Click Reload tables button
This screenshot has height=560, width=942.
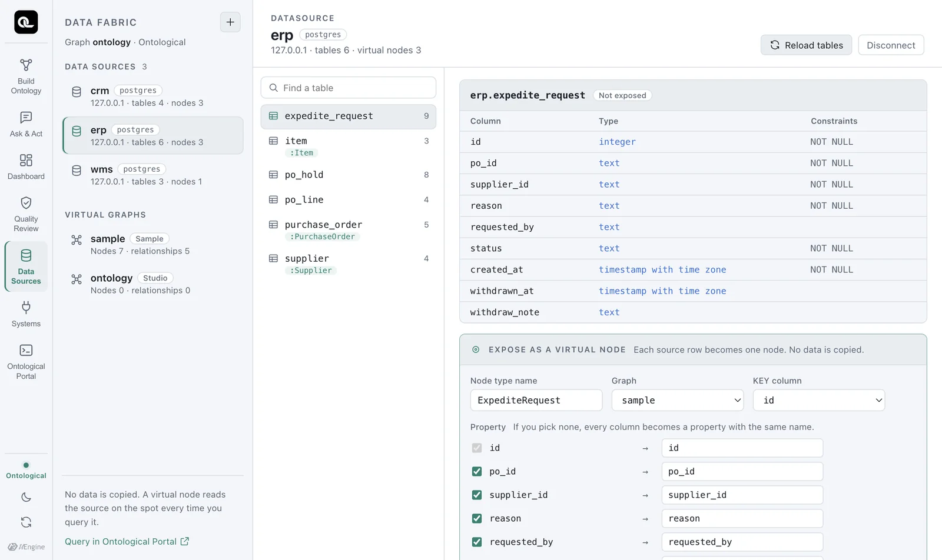(806, 45)
